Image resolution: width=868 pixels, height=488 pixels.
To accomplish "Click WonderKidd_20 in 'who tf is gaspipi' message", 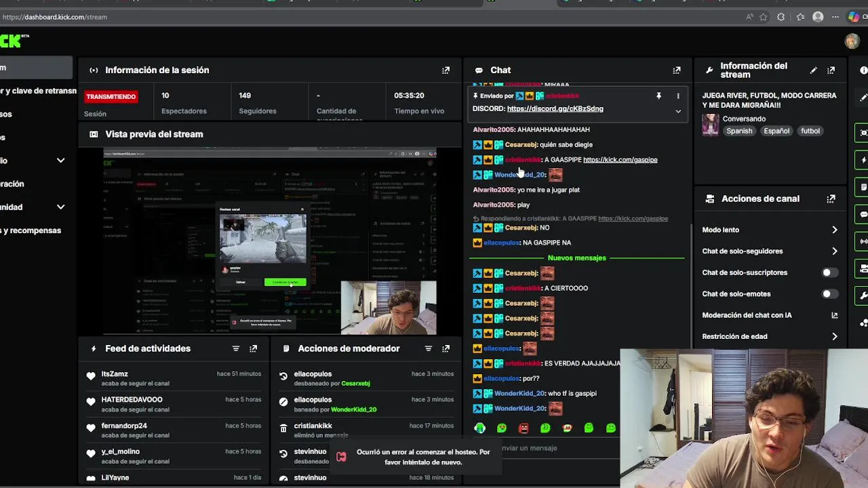I will [519, 394].
